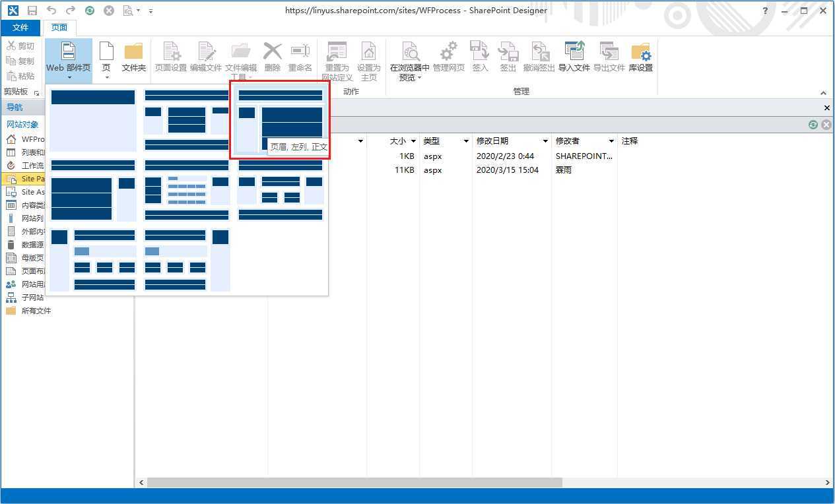The width and height of the screenshot is (835, 504).
Task: Click the Save icon in quick access toolbar
Action: [32, 11]
